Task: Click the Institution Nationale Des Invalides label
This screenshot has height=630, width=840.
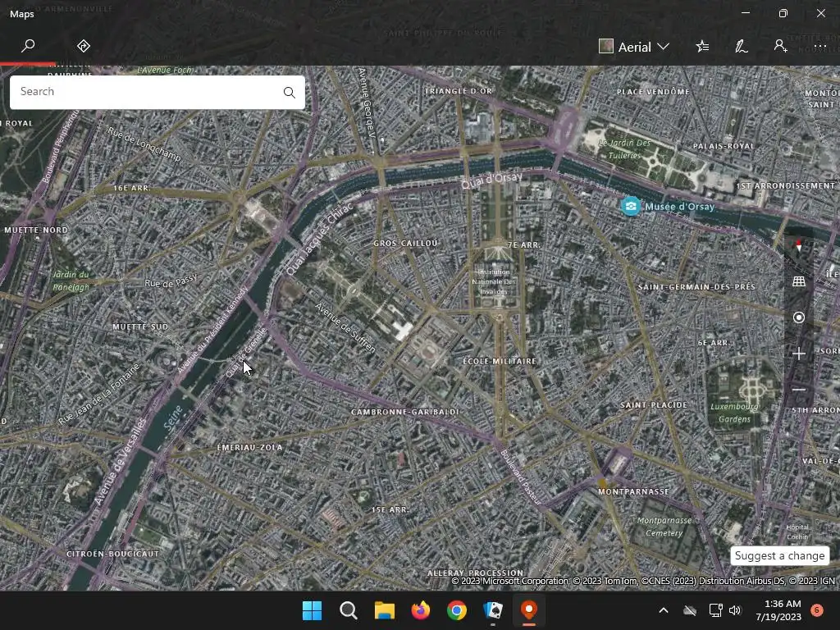Action: (x=493, y=282)
